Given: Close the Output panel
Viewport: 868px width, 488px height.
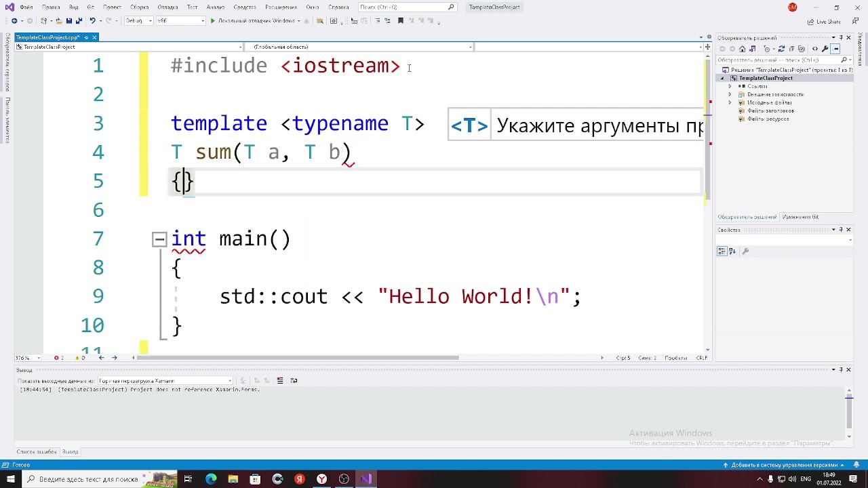Looking at the screenshot, I should 848,369.
